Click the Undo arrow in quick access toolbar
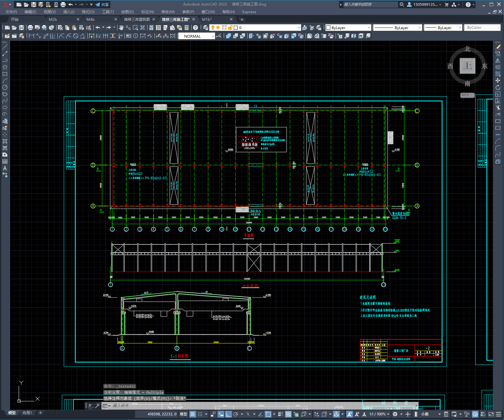This screenshot has height=420, width=504. (x=71, y=5)
